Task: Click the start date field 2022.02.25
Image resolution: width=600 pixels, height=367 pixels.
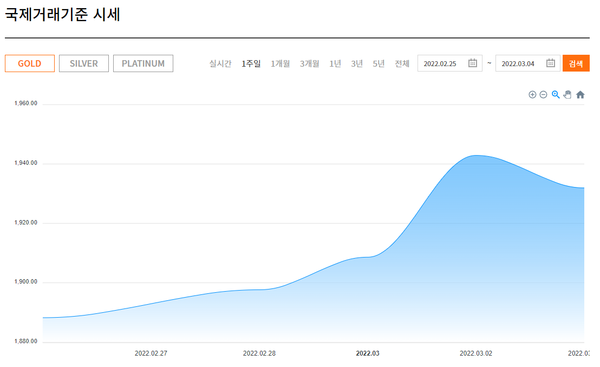Action: [x=450, y=64]
